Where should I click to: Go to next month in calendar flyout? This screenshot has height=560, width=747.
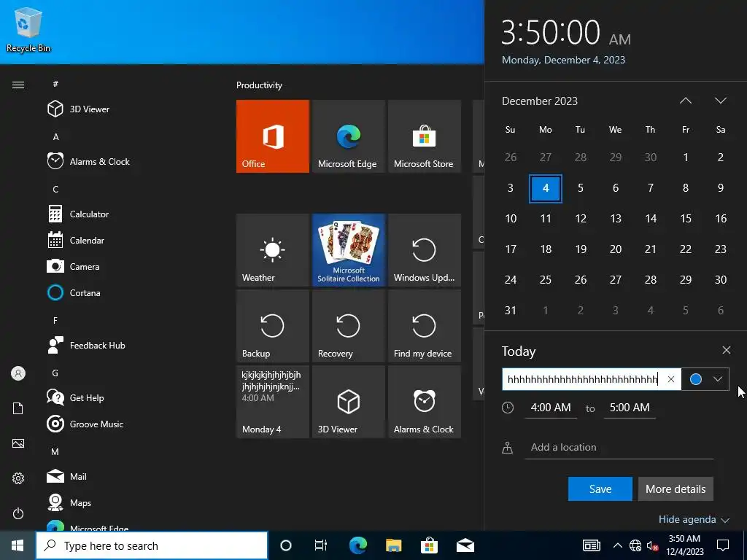click(720, 101)
